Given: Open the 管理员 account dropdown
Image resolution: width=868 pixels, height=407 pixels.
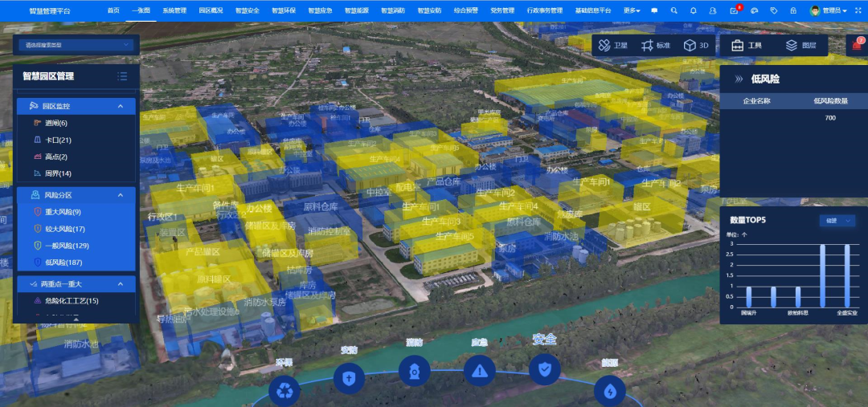Looking at the screenshot, I should (x=835, y=10).
